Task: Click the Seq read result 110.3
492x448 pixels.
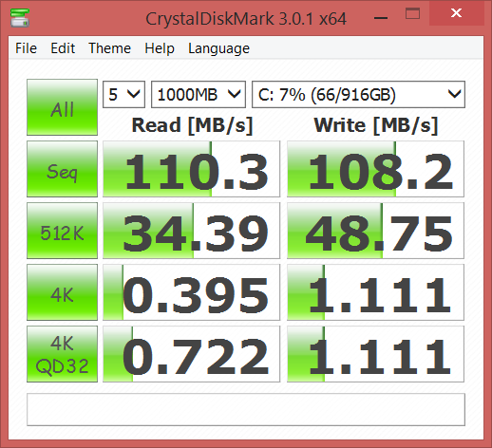Action: (x=191, y=169)
